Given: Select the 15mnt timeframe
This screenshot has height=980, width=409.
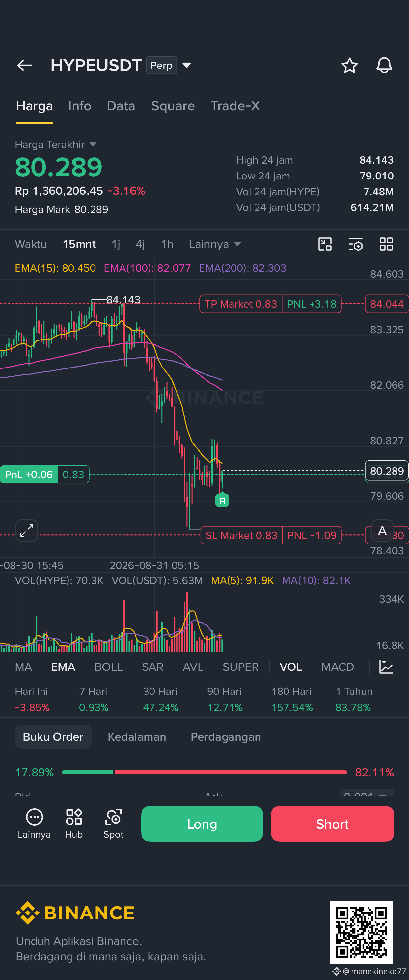Looking at the screenshot, I should pos(79,244).
